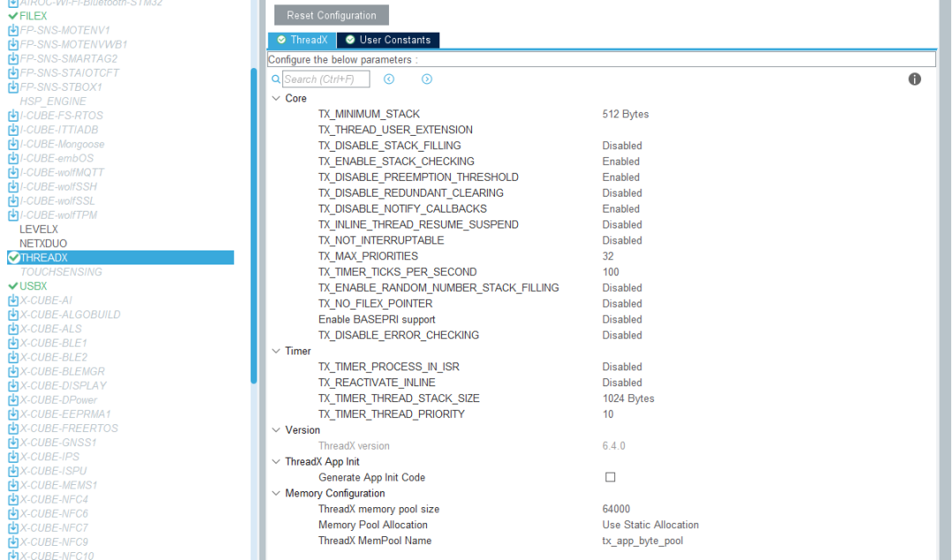This screenshot has width=952, height=560.
Task: Change TX_DISABLE_ERROR_CHECKING value
Action: click(622, 335)
